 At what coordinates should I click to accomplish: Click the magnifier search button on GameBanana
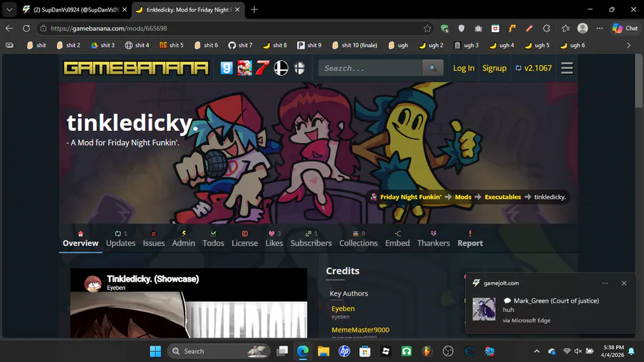pyautogui.click(x=432, y=68)
